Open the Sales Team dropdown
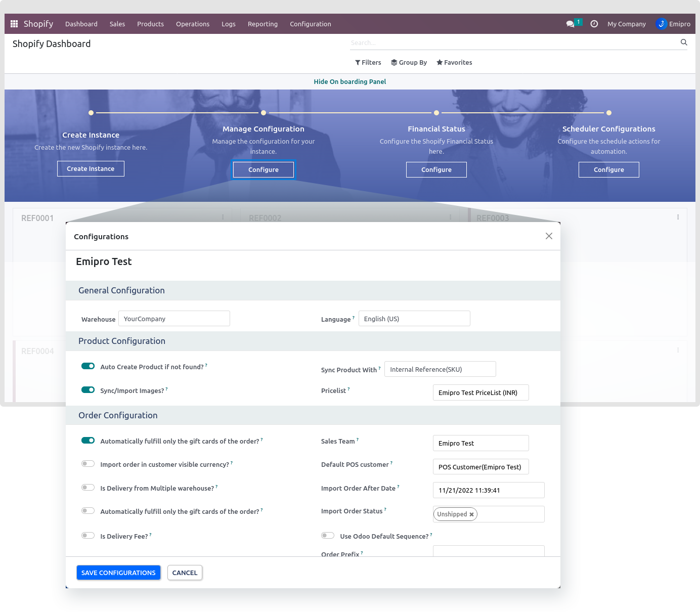The image size is (700, 612). pyautogui.click(x=481, y=443)
